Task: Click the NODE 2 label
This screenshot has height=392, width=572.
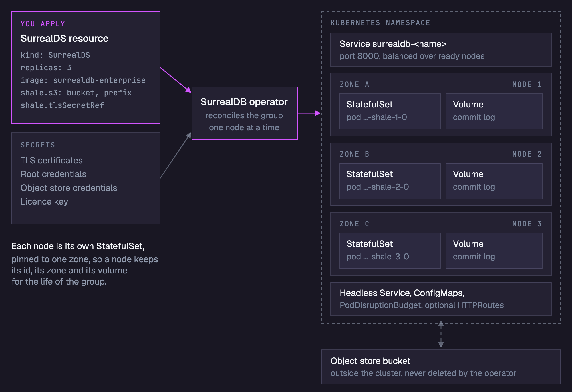Action: (x=527, y=154)
